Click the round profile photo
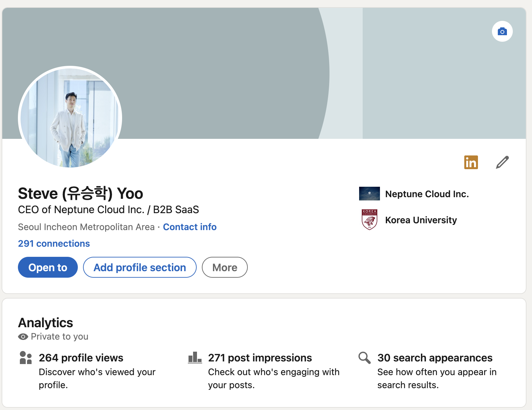The height and width of the screenshot is (410, 532). click(70, 118)
